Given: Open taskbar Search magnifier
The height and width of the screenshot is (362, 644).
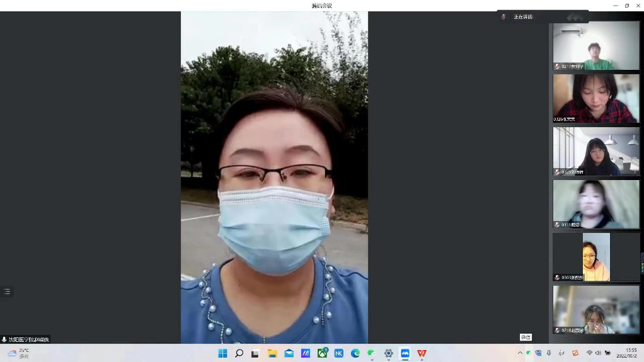Looking at the screenshot, I should pos(239,353).
